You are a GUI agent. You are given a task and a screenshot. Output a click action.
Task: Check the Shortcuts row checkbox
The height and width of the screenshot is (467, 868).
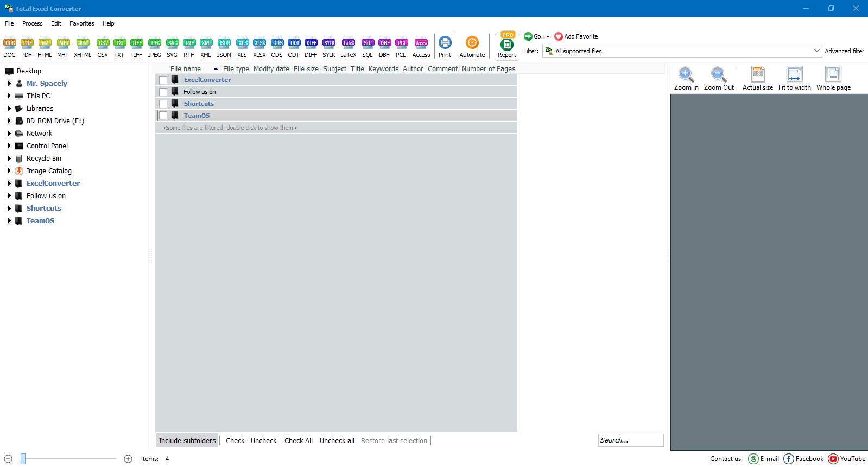coord(163,104)
